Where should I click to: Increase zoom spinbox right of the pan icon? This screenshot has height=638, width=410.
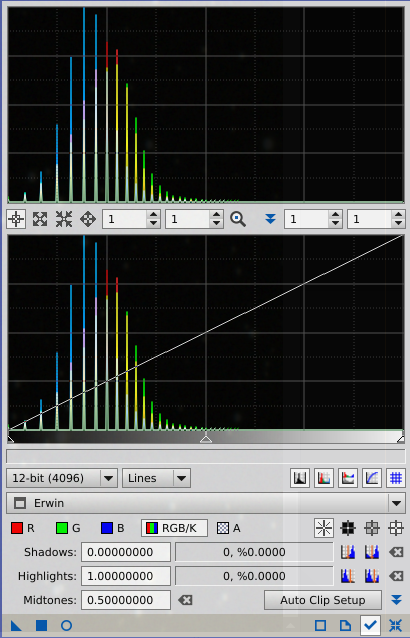coord(153,215)
